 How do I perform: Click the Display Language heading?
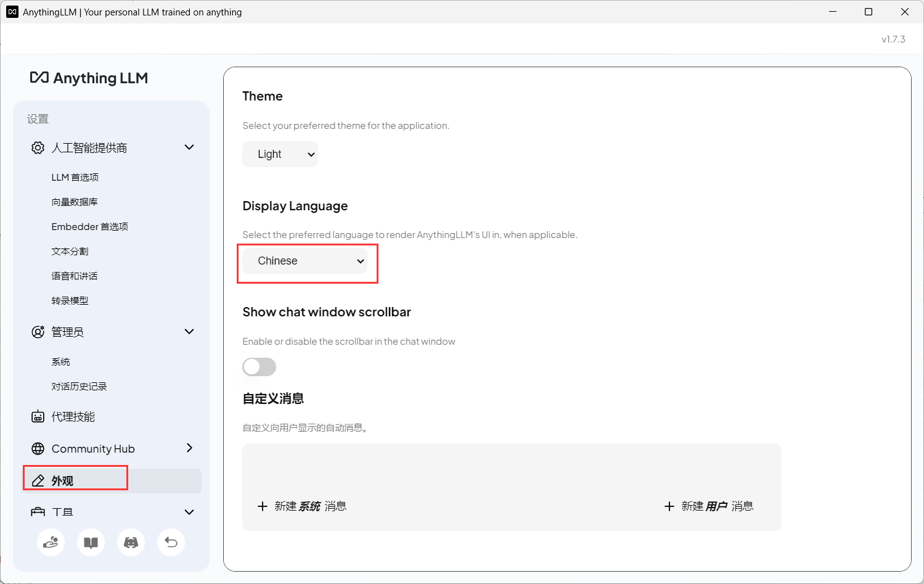[x=295, y=206]
